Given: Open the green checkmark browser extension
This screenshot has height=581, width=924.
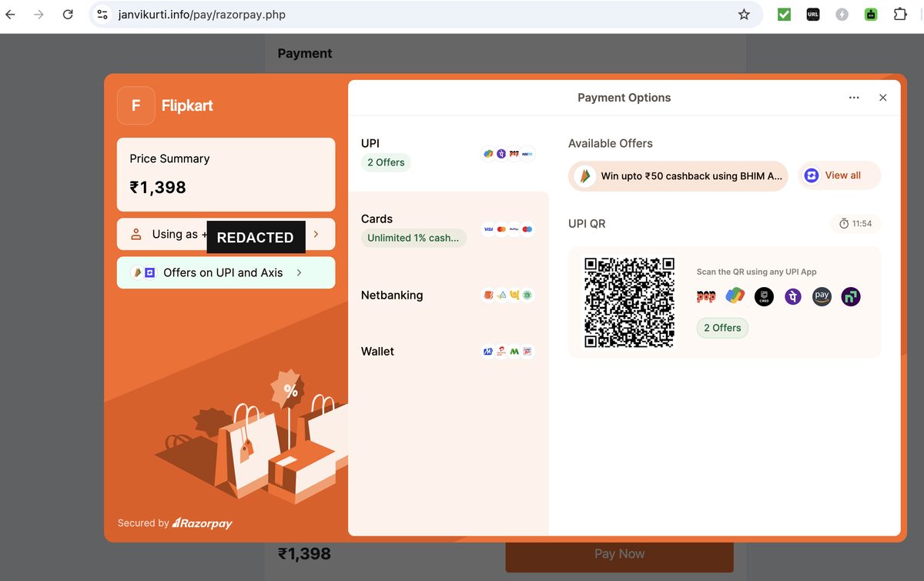Looking at the screenshot, I should click(784, 14).
